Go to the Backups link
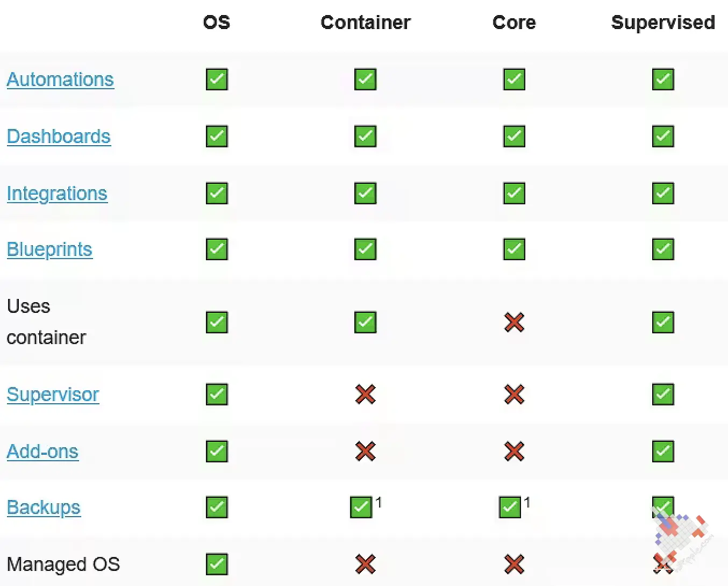The width and height of the screenshot is (728, 586). pyautogui.click(x=44, y=508)
